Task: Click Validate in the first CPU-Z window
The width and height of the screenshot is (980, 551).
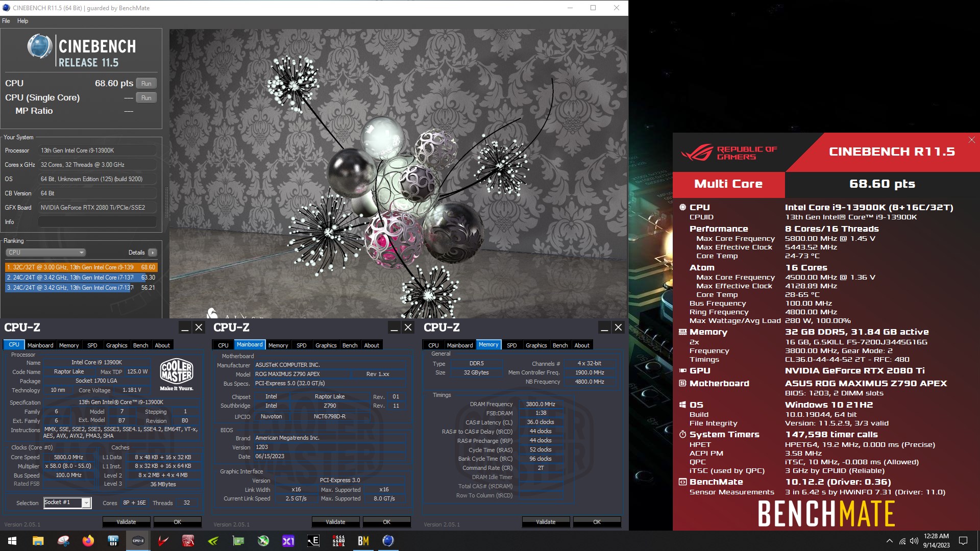Action: (127, 522)
